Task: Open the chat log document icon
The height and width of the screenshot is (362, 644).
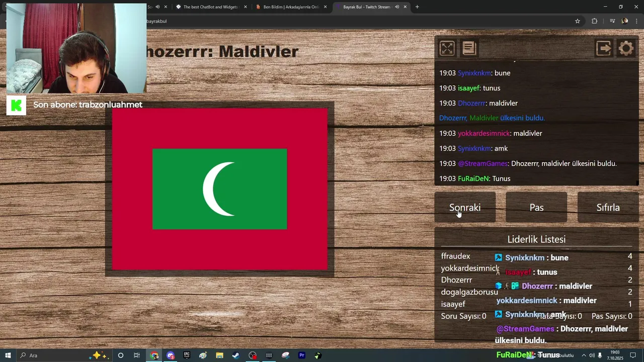Action: point(469,48)
